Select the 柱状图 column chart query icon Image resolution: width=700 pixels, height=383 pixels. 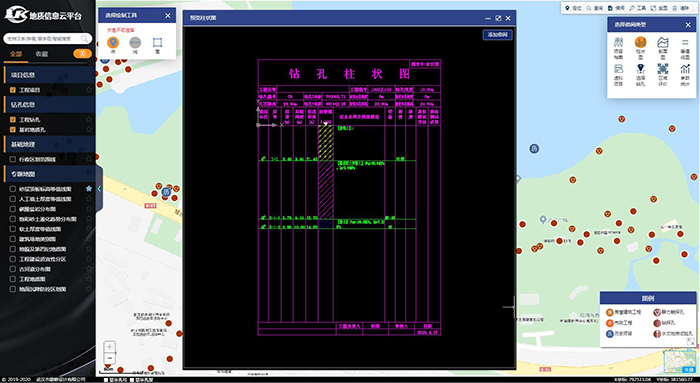(x=640, y=48)
